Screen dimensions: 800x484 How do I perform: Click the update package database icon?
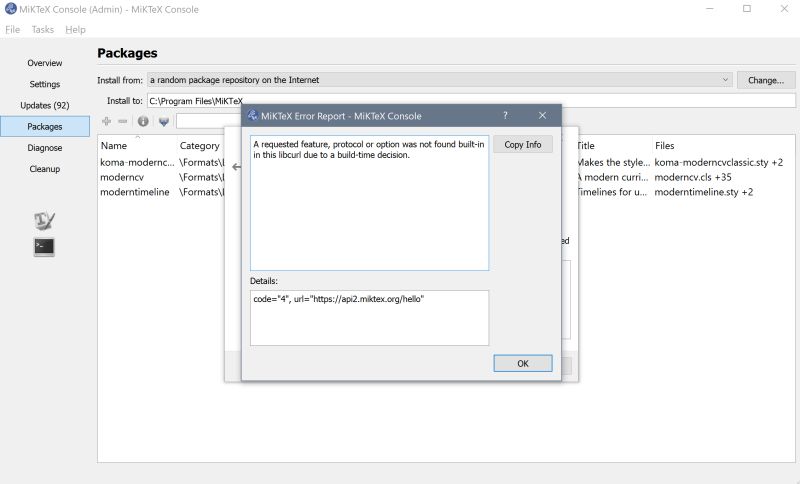click(164, 121)
